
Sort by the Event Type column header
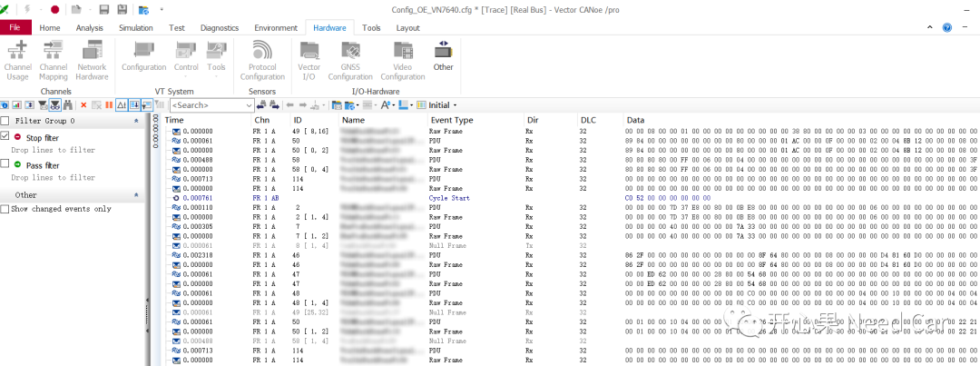point(451,120)
